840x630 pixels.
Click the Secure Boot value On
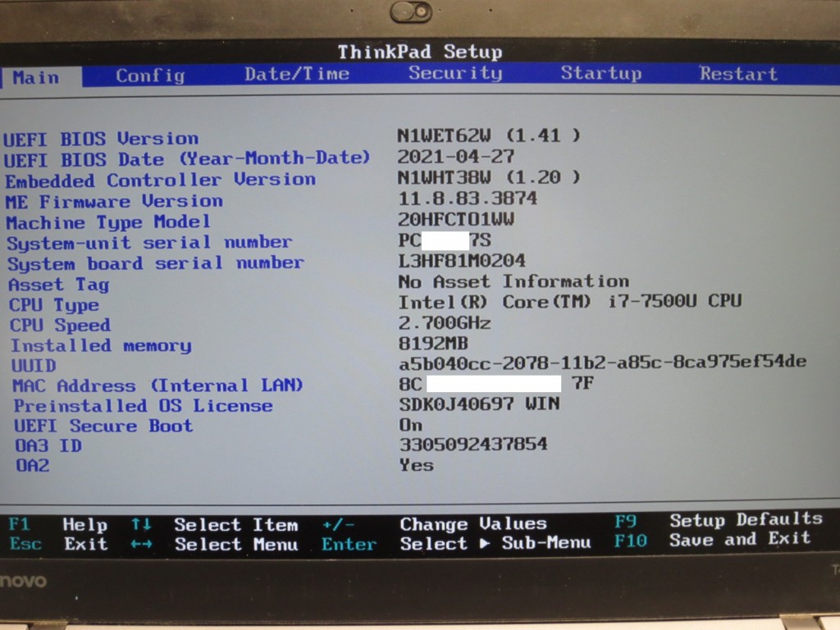click(411, 425)
